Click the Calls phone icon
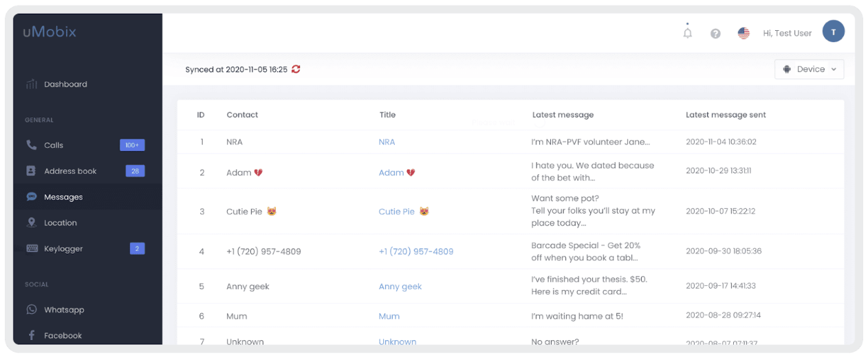The height and width of the screenshot is (360, 868). click(32, 145)
